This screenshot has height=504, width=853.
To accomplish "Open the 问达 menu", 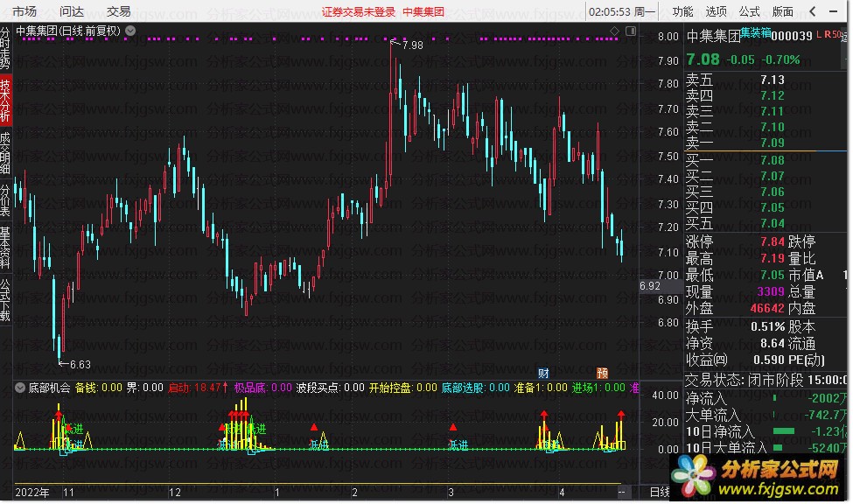I will point(71,10).
